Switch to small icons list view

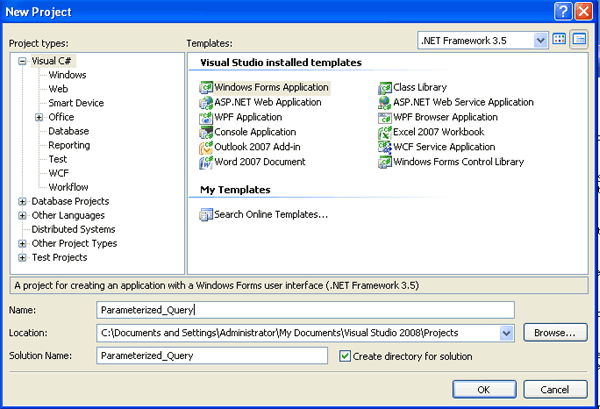579,39
